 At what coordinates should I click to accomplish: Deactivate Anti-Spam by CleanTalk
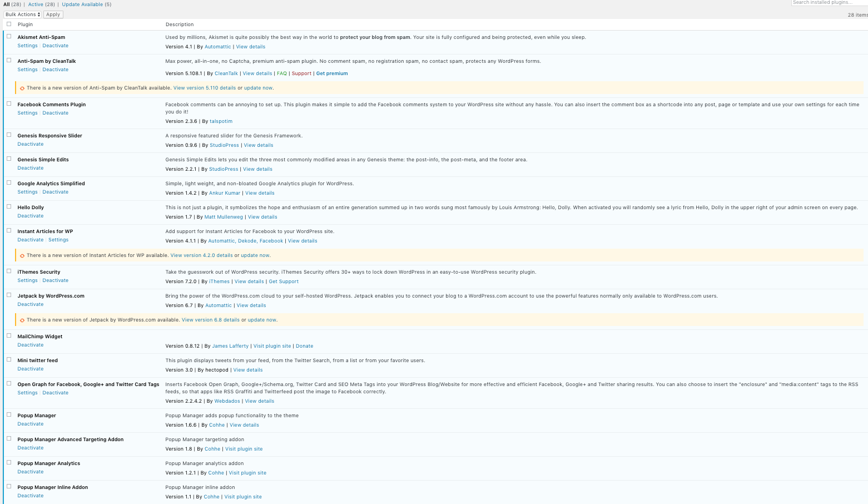56,70
